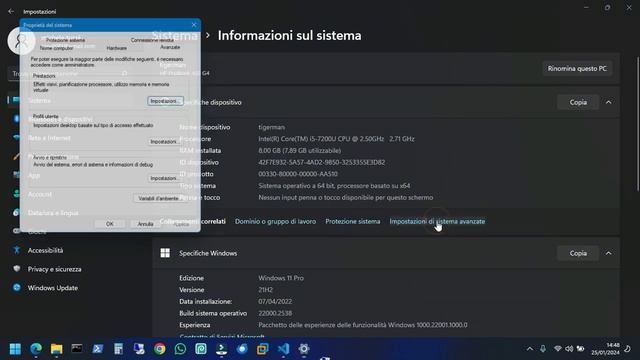Open Windows Update in the sidebar
The height and width of the screenshot is (360, 640).
click(52, 288)
